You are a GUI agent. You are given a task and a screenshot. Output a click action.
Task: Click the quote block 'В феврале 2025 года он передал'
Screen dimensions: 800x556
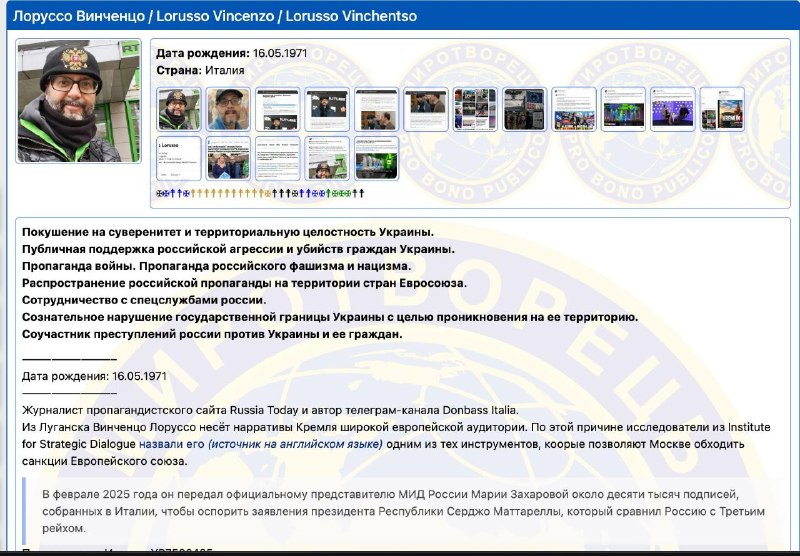coord(403,511)
